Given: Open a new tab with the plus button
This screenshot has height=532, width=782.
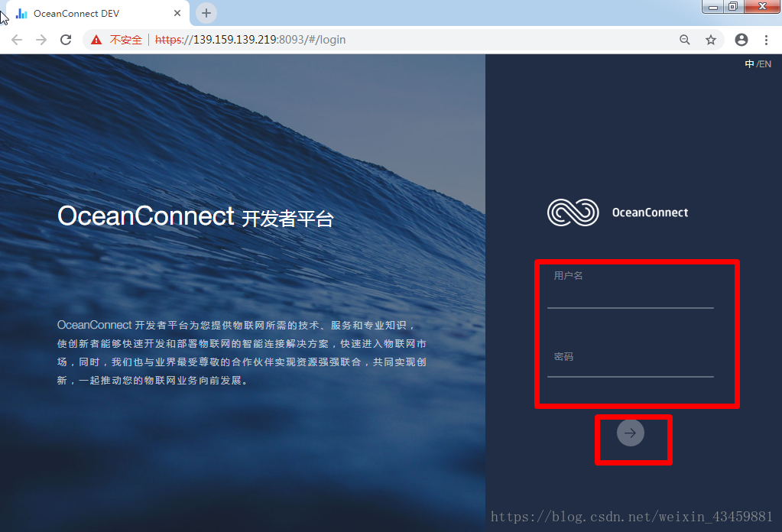Looking at the screenshot, I should 206,14.
